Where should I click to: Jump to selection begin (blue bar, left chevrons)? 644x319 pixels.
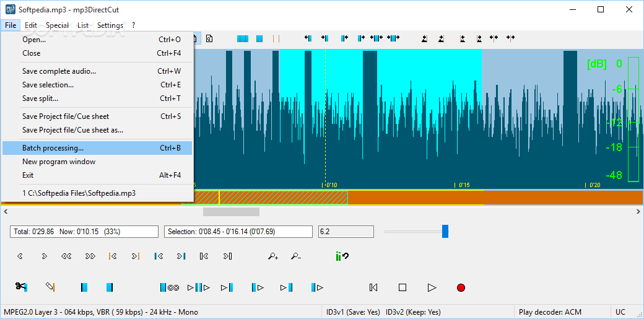tap(159, 256)
